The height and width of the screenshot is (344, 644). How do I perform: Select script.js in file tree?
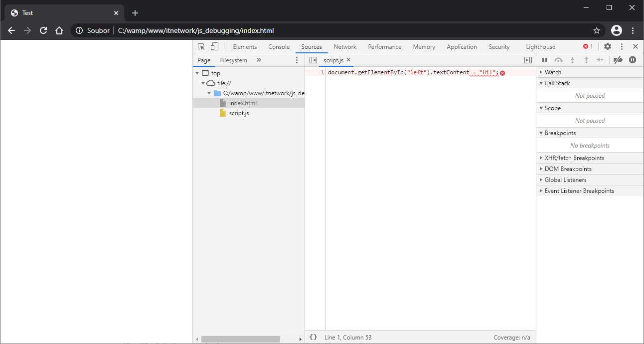[239, 113]
